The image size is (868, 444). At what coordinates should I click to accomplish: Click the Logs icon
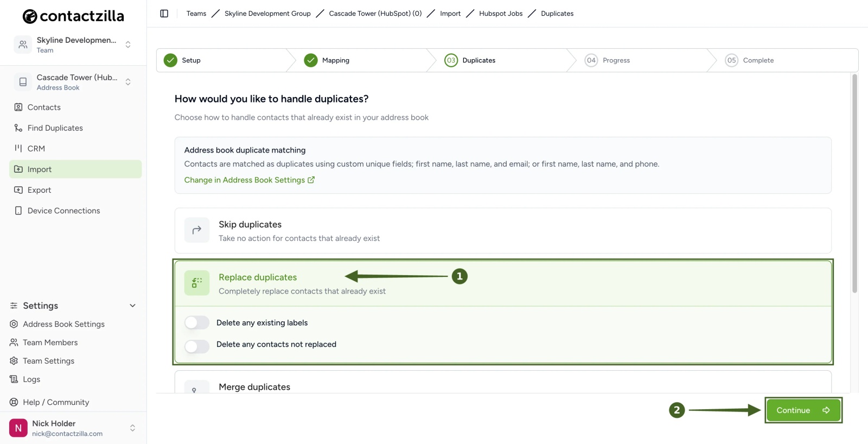tap(14, 379)
